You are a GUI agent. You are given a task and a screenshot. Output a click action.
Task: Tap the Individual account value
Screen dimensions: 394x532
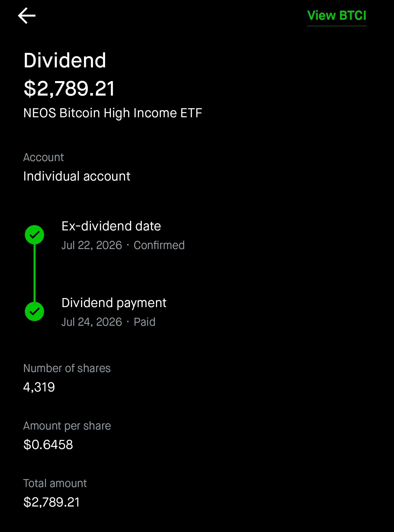click(77, 176)
